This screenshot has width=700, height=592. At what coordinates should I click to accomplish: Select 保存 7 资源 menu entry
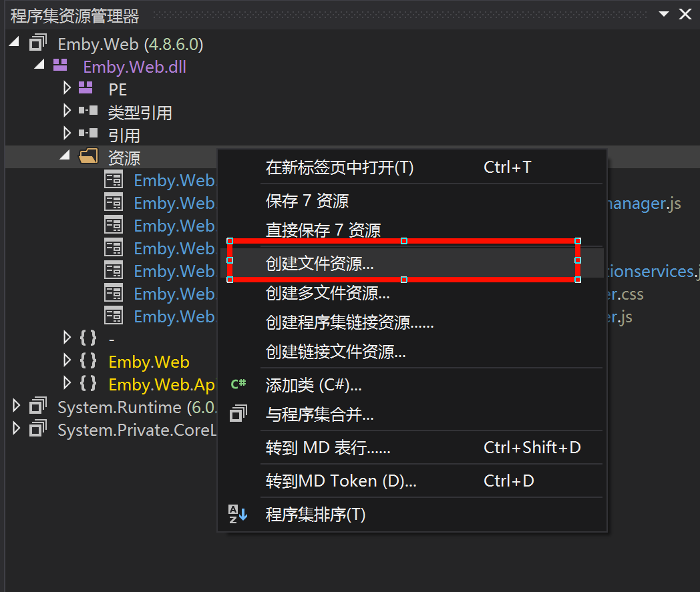[x=307, y=201]
